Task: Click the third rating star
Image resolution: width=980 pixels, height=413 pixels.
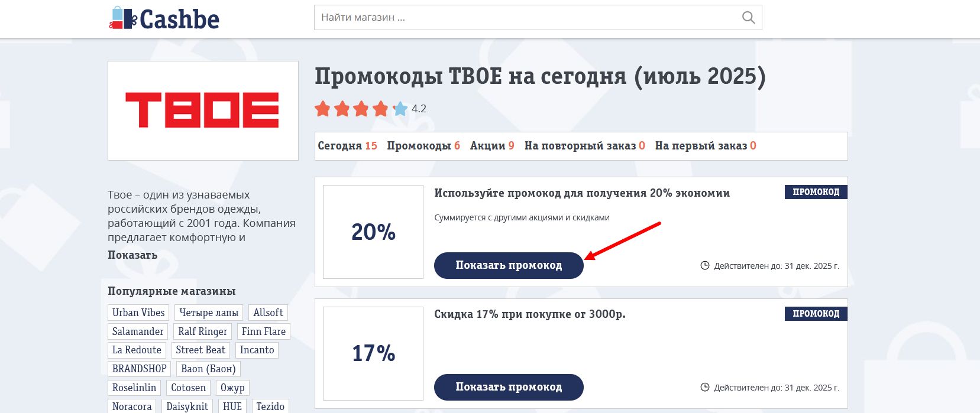Action: (x=361, y=109)
